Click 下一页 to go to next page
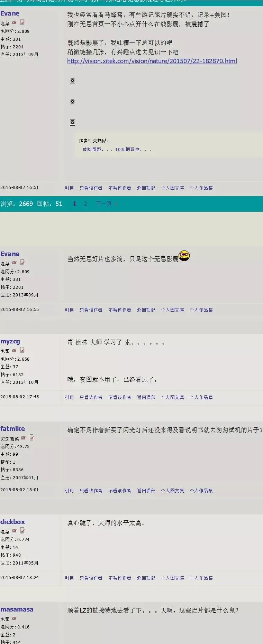 (x=104, y=204)
